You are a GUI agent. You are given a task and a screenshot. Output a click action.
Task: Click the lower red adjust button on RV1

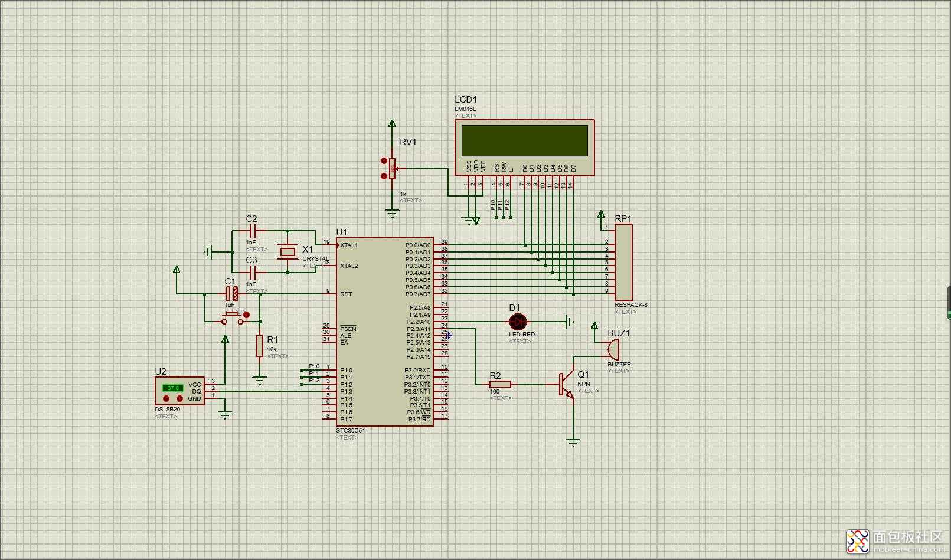tap(384, 175)
